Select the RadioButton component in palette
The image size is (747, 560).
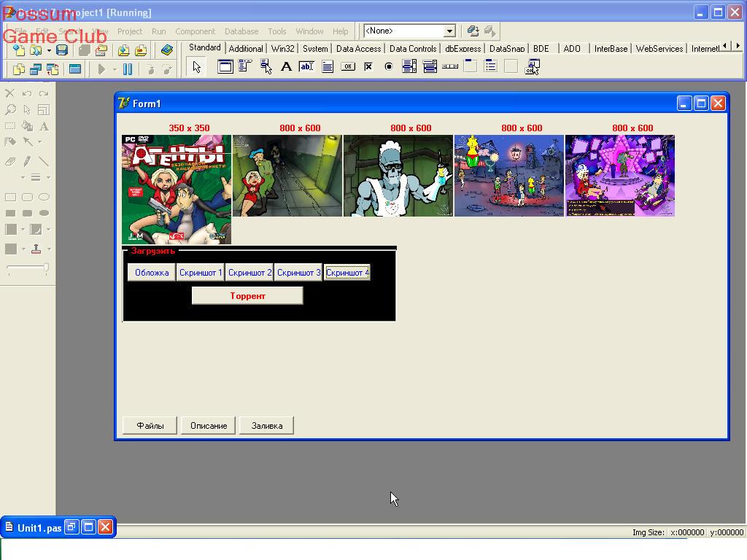click(389, 66)
